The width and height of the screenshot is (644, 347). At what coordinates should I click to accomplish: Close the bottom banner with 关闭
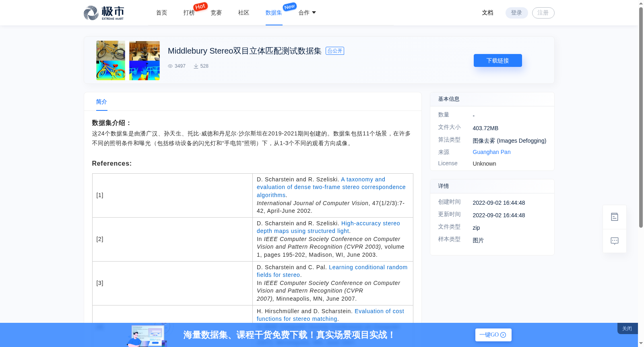click(x=627, y=328)
